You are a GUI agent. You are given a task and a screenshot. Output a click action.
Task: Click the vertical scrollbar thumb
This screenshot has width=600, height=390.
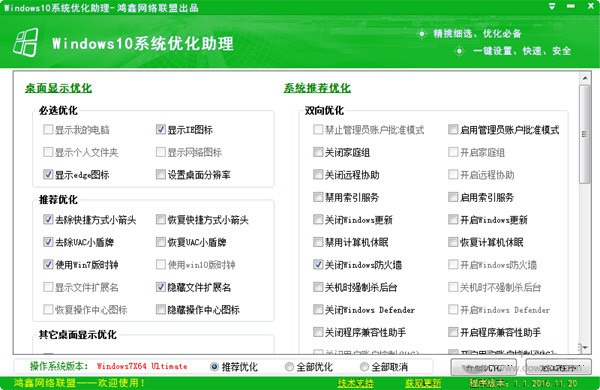[x=584, y=134]
